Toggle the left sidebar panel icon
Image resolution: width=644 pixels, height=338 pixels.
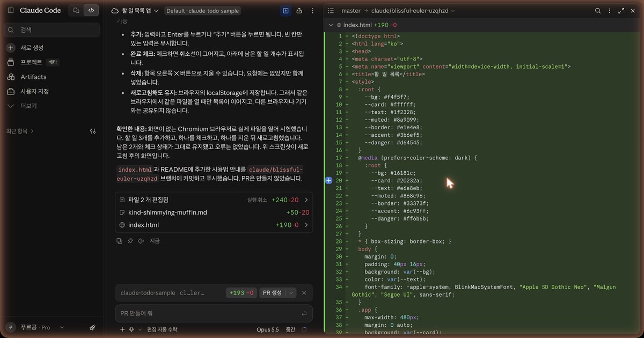pyautogui.click(x=10, y=10)
